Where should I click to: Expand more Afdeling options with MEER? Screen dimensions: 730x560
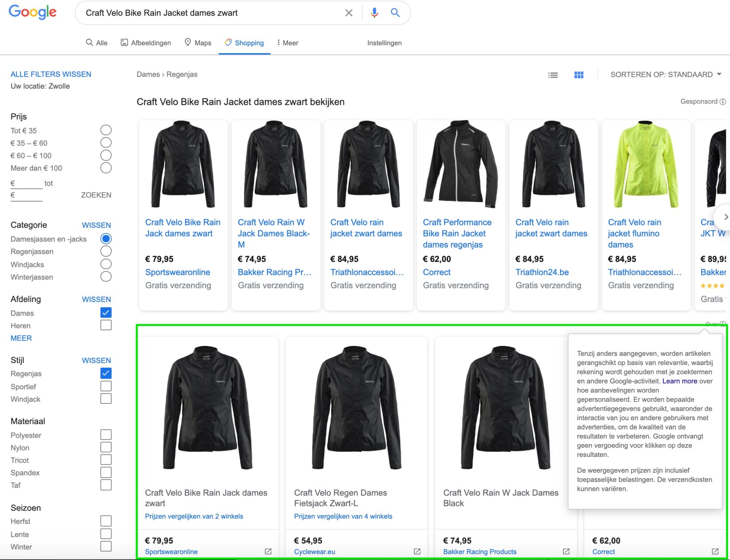point(21,338)
